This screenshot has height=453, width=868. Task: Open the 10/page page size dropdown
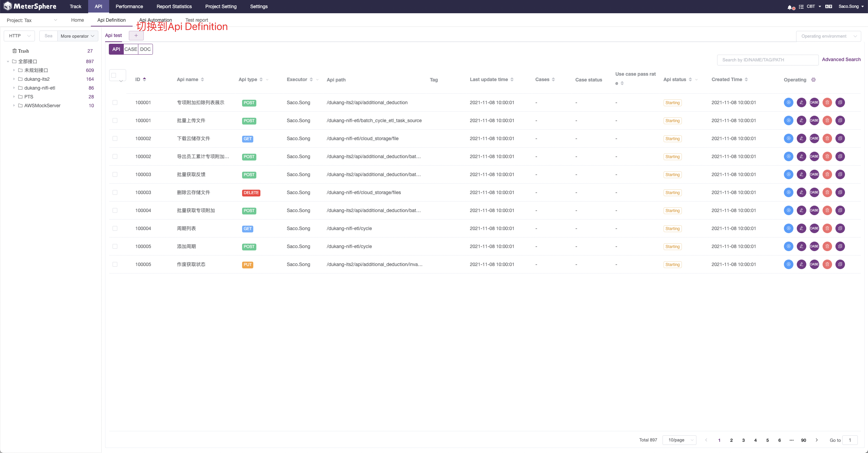point(679,440)
